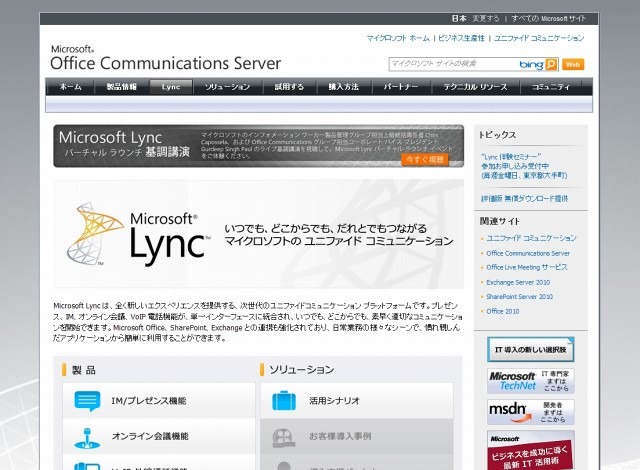This screenshot has width=640, height=470.
Task: Open SharePoint Server 2010 link
Action: point(520,297)
